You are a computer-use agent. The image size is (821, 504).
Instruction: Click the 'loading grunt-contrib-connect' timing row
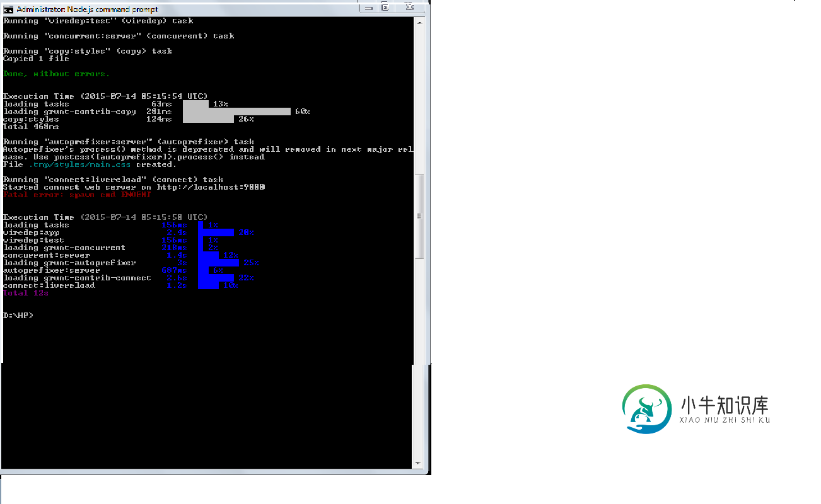(x=129, y=278)
